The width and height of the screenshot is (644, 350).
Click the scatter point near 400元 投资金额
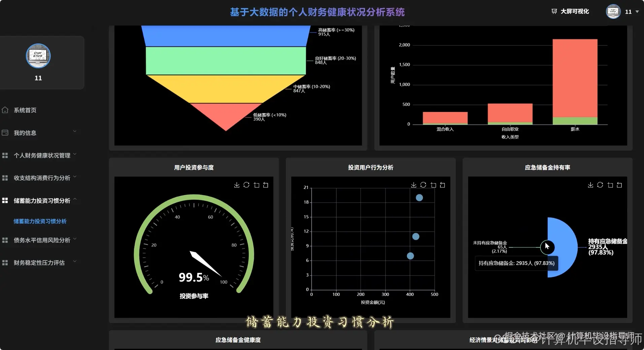pos(410,256)
